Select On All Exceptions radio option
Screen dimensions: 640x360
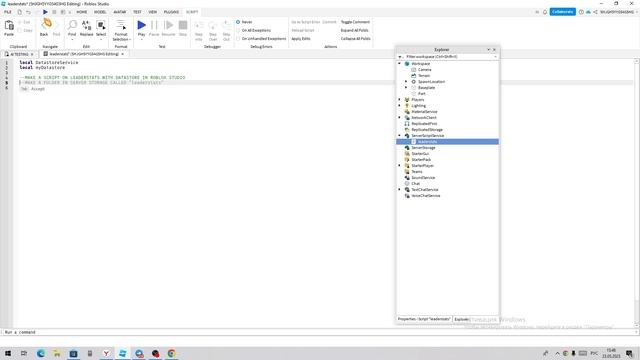coord(238,30)
